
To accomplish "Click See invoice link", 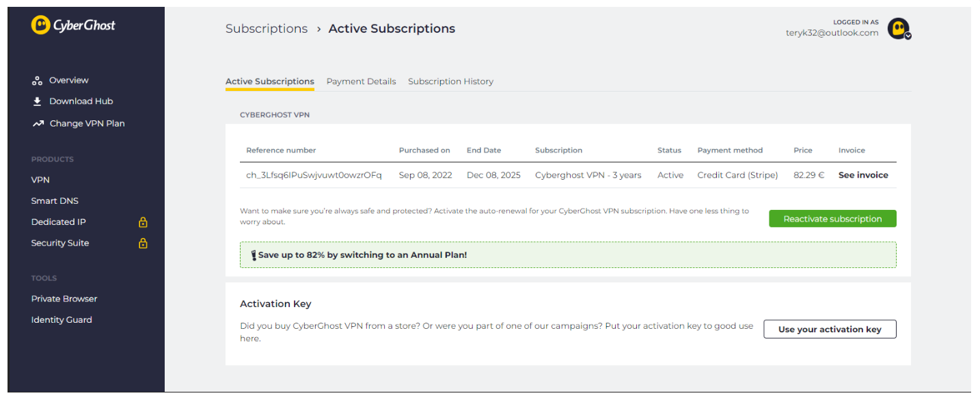I will (x=863, y=175).
